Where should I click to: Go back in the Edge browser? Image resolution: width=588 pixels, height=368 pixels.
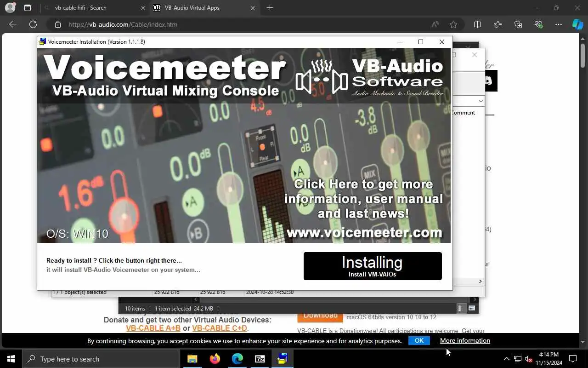(x=13, y=24)
